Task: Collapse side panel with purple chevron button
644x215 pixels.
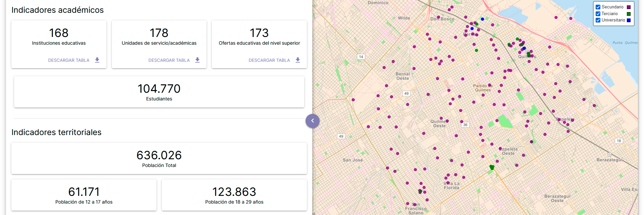Action: pyautogui.click(x=312, y=121)
